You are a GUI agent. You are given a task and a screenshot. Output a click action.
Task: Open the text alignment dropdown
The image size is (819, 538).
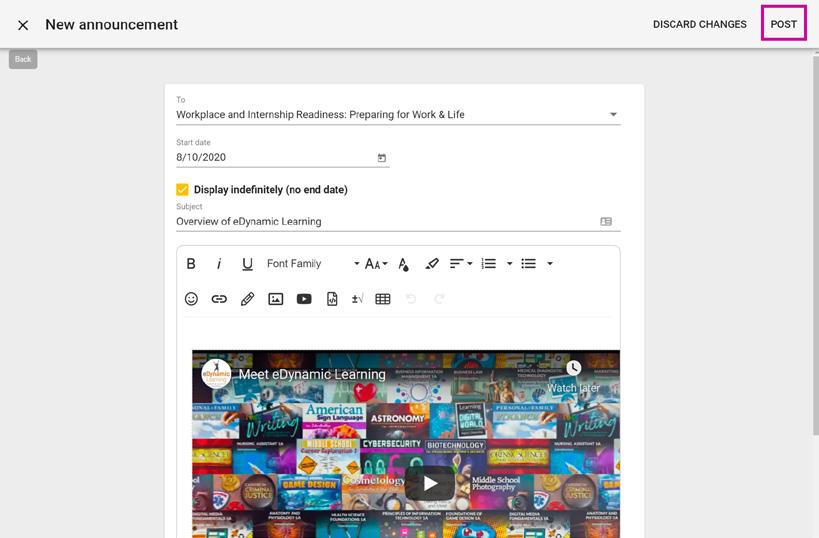pyautogui.click(x=461, y=264)
